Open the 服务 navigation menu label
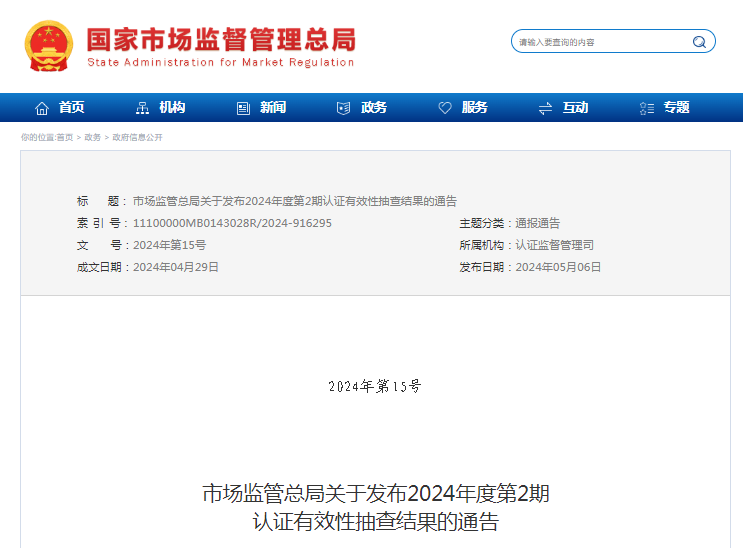743x548 pixels. [x=475, y=108]
